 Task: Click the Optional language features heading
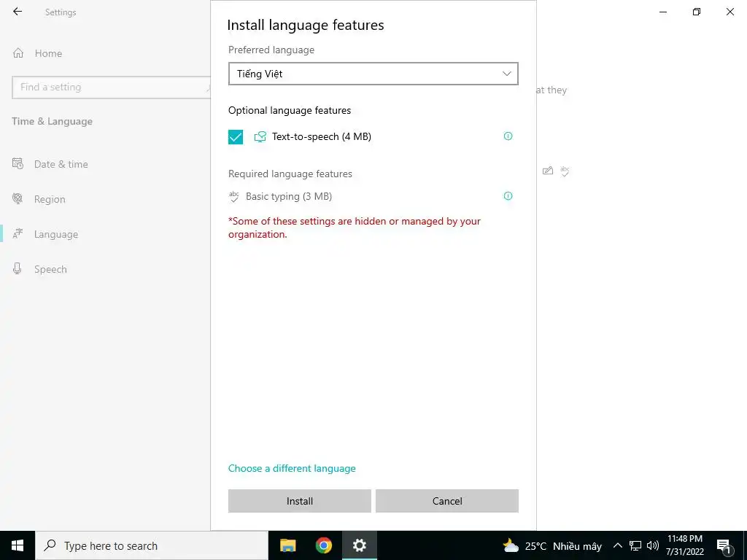[x=290, y=111]
